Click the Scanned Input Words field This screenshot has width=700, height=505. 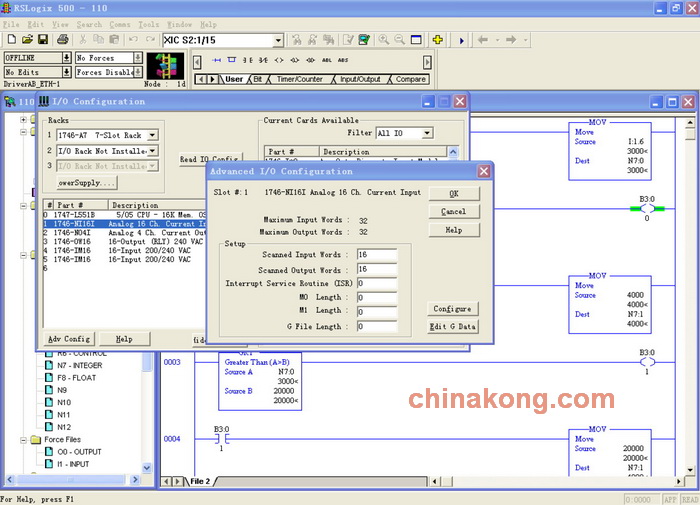click(x=377, y=255)
